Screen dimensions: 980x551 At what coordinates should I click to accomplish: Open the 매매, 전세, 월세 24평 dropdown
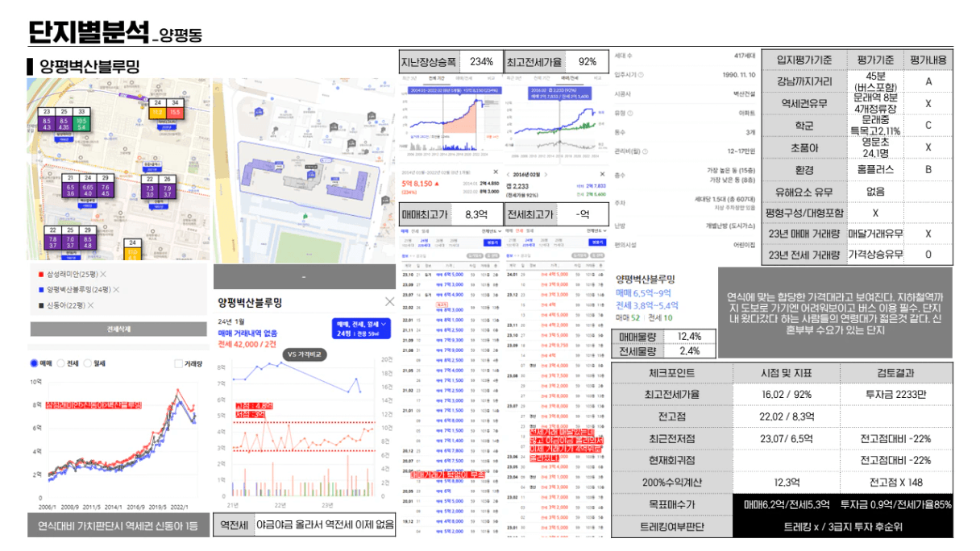[360, 328]
